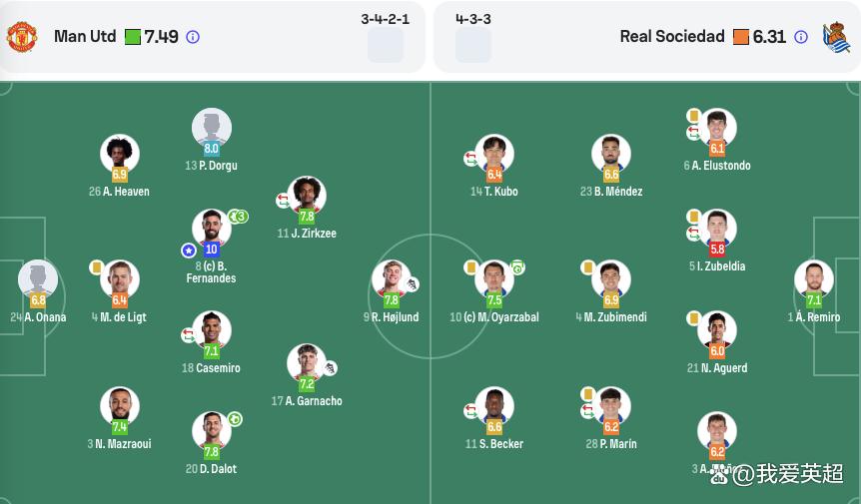Image resolution: width=861 pixels, height=504 pixels.
Task: Click the substitution arrows beside J. Zirkzee
Action: coord(283,201)
